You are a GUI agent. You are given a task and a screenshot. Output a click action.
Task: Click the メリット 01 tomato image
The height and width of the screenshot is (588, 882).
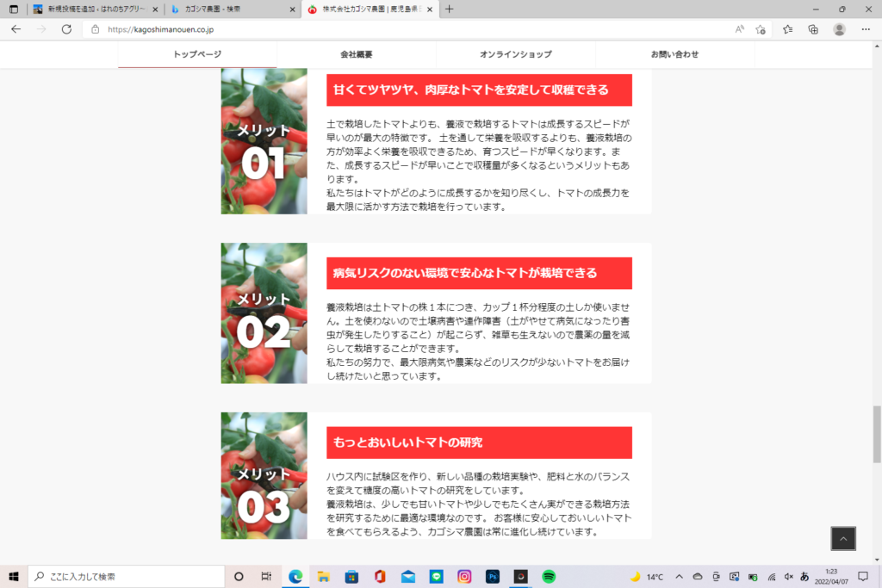(x=264, y=141)
